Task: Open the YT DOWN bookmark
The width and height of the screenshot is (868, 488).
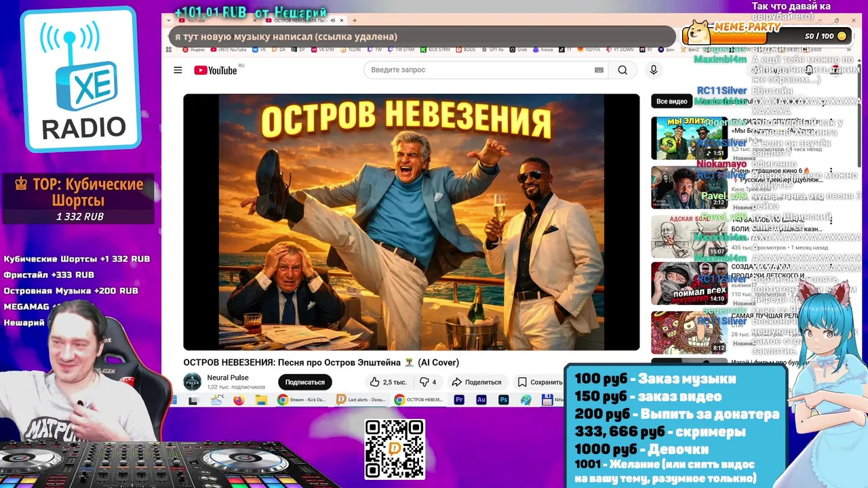Action: pos(618,49)
